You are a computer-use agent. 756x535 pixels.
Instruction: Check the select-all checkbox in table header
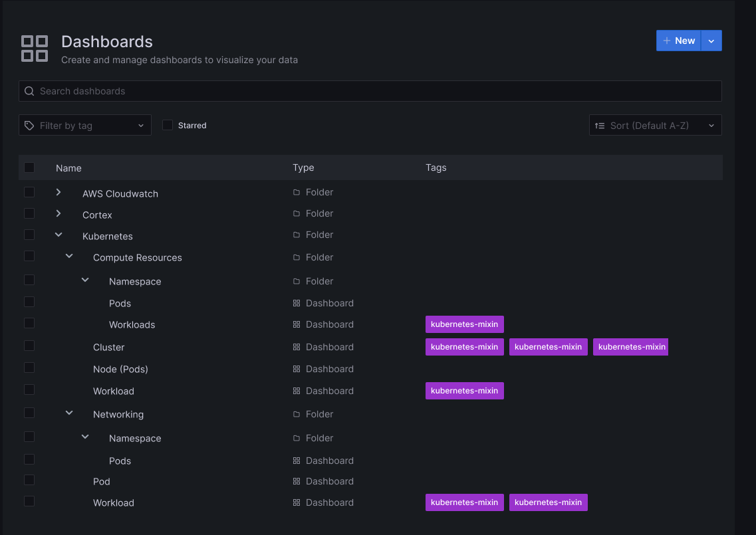(29, 167)
